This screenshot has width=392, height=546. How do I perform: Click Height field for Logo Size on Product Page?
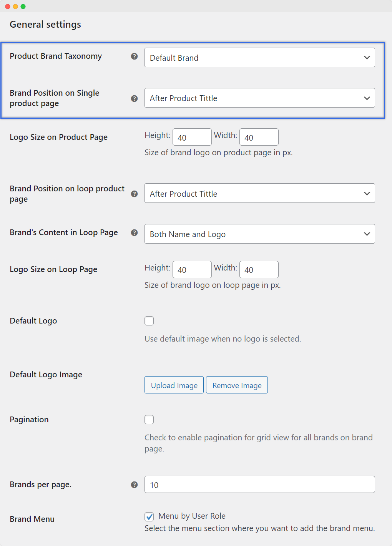point(192,137)
